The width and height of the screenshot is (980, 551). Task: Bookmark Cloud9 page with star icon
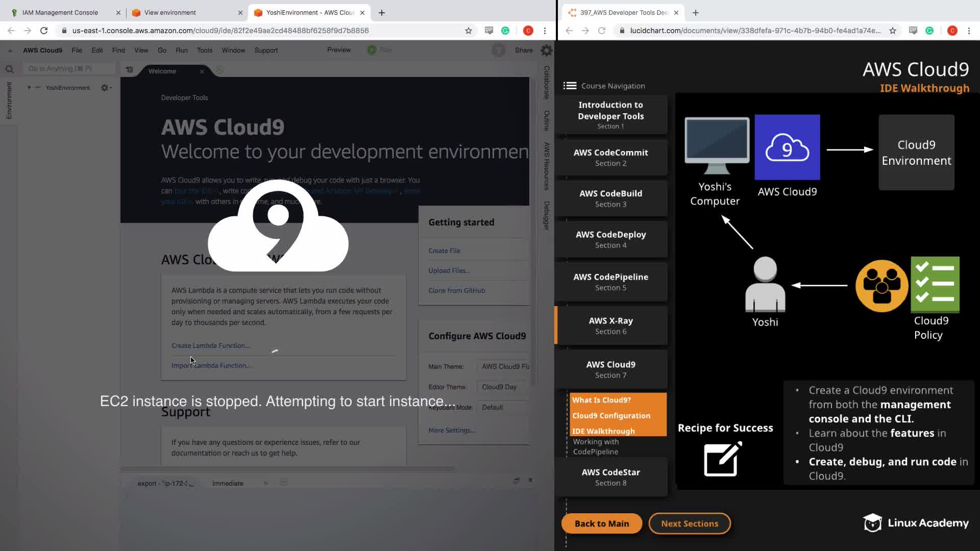pyautogui.click(x=469, y=31)
